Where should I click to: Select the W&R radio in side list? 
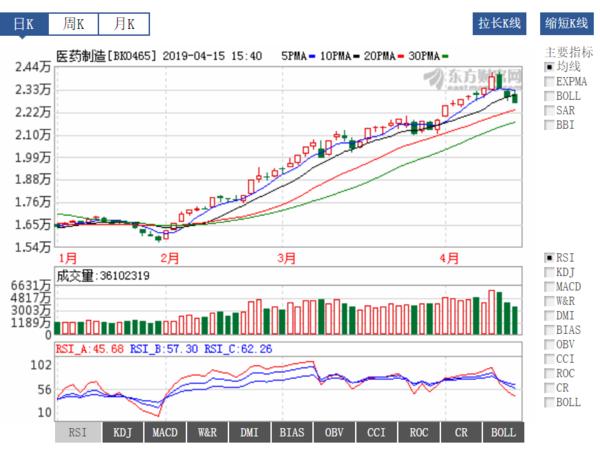(x=549, y=301)
